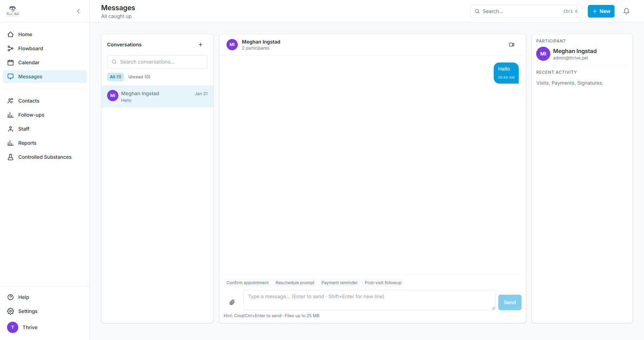Open the Meghan Ingstad conversation row

click(x=157, y=97)
